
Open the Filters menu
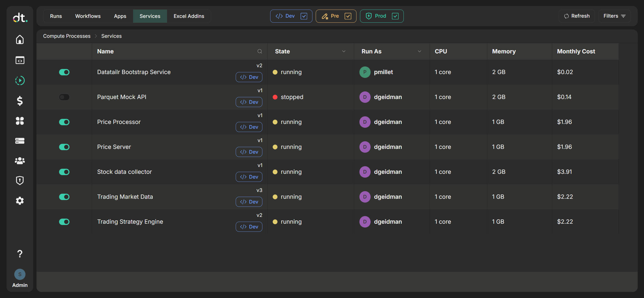click(614, 16)
